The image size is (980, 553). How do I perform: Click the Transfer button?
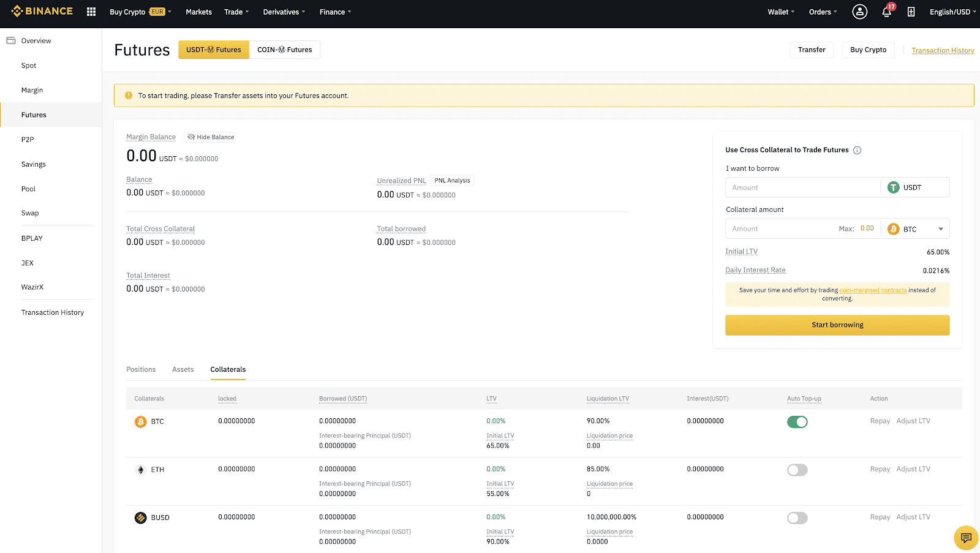(x=812, y=50)
